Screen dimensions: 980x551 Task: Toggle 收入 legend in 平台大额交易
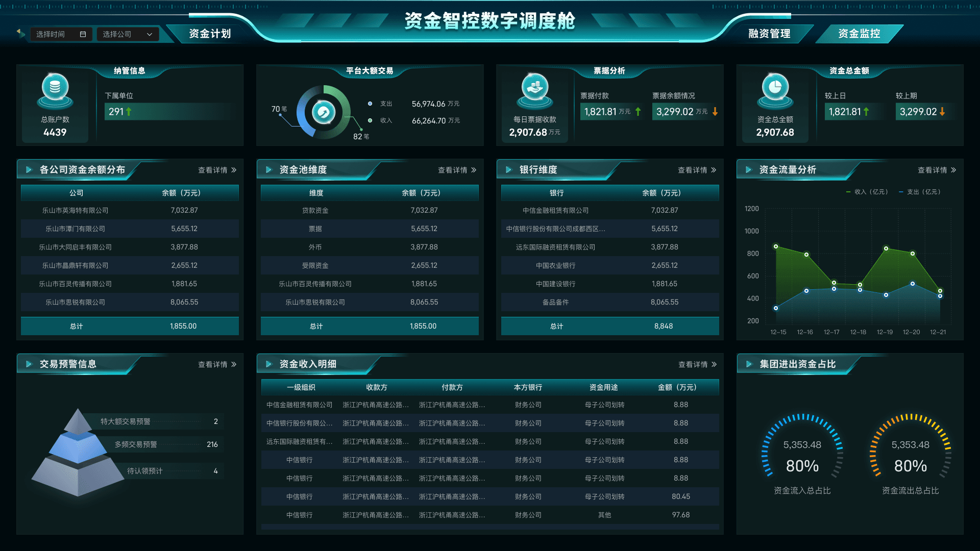(380, 120)
